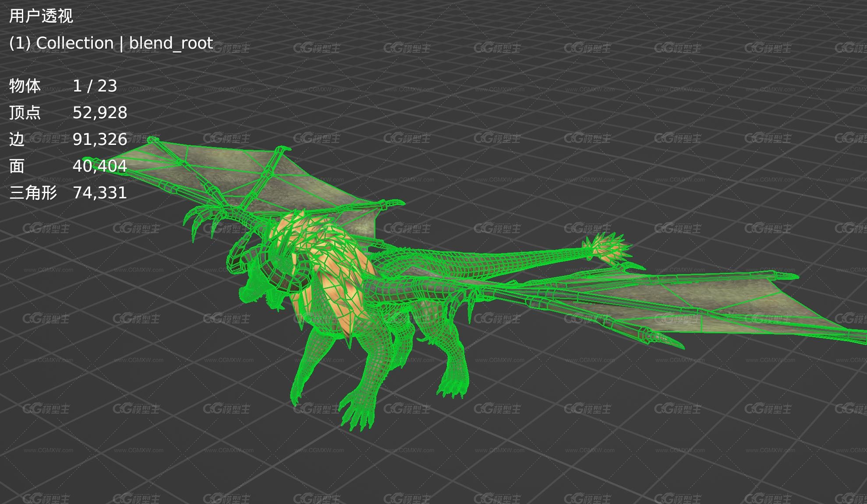867x504 pixels.
Task: Click the 用户透视 view label
Action: tap(41, 16)
